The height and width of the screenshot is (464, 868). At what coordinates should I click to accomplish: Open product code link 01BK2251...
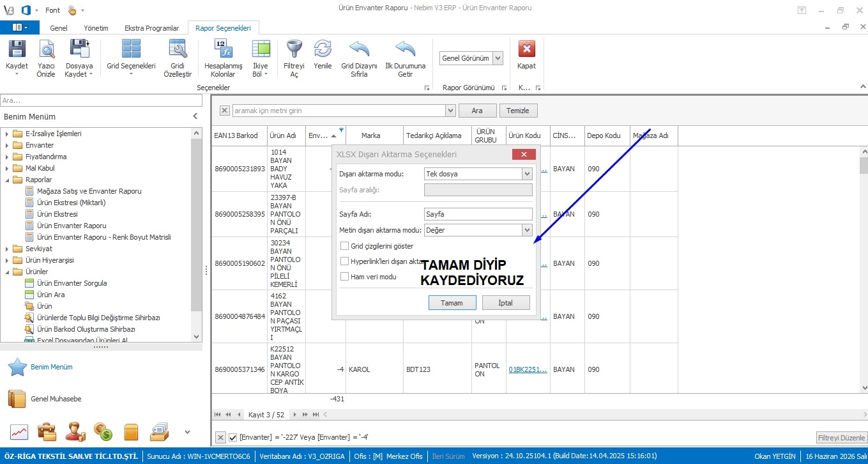coord(528,369)
